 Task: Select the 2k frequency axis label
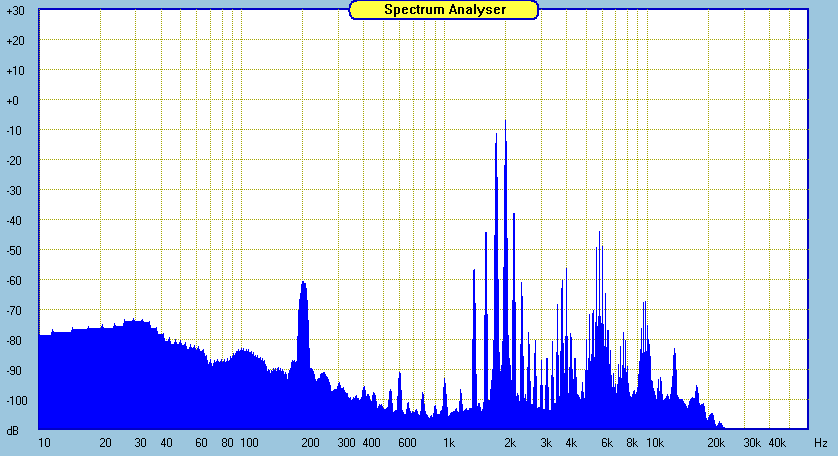(510, 443)
